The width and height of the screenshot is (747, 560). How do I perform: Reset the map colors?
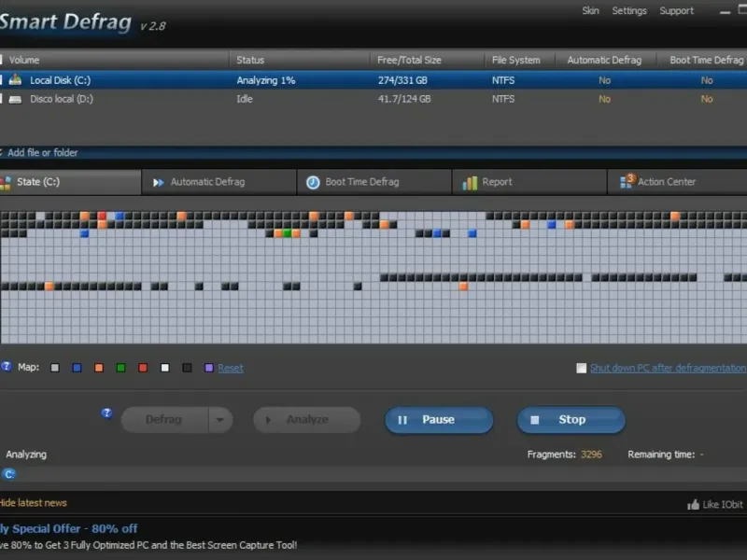click(231, 368)
